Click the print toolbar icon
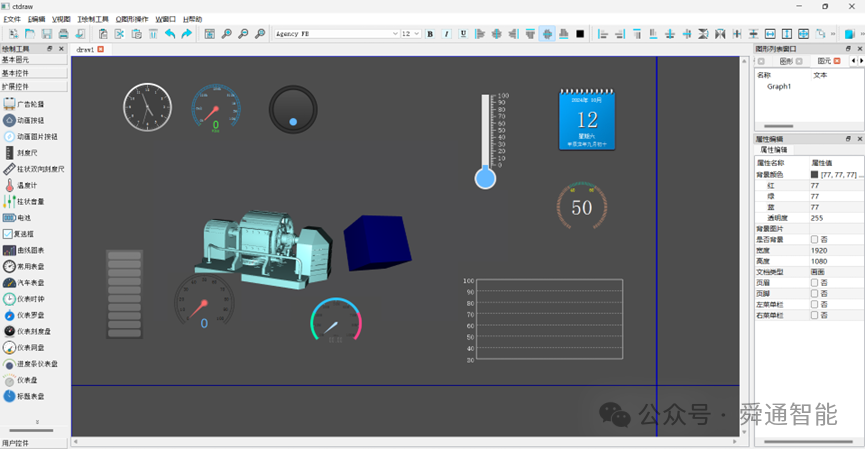Viewport: 865px width, 449px height. pyautogui.click(x=63, y=34)
